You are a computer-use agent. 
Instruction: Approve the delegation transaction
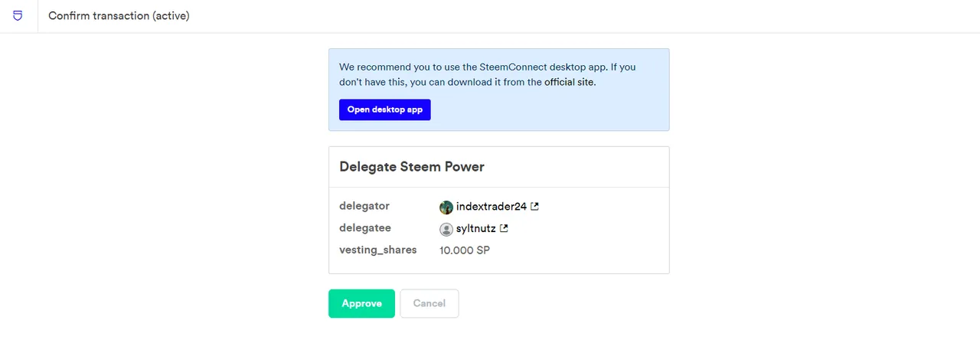pyautogui.click(x=361, y=303)
